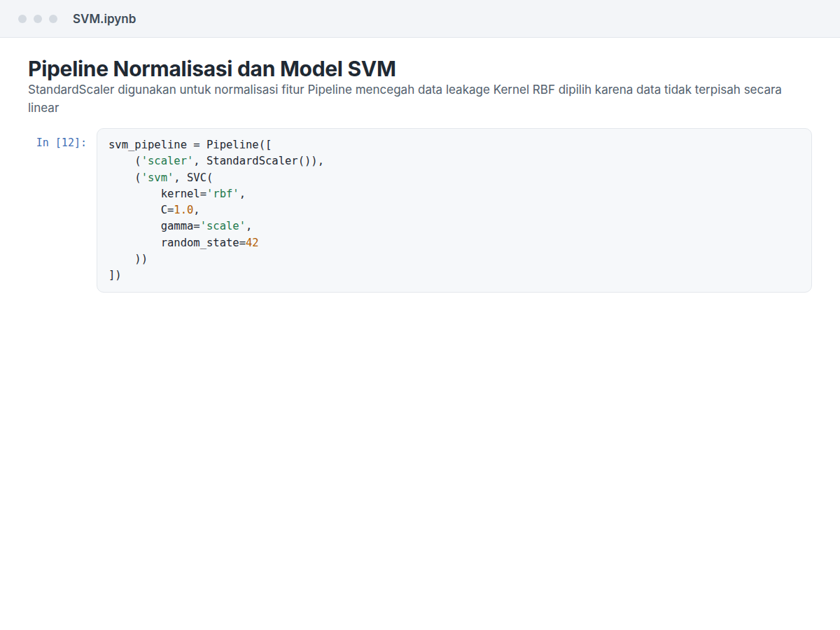Click the closing ]) code line

coord(115,275)
